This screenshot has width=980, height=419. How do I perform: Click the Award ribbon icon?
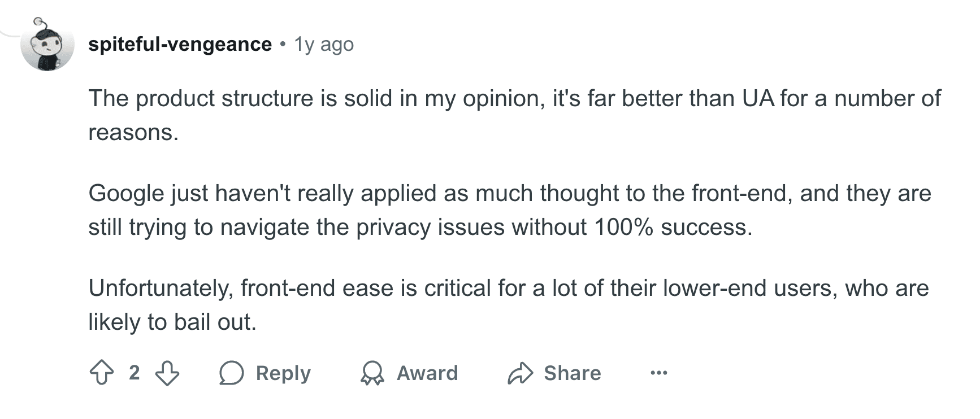coord(372,373)
